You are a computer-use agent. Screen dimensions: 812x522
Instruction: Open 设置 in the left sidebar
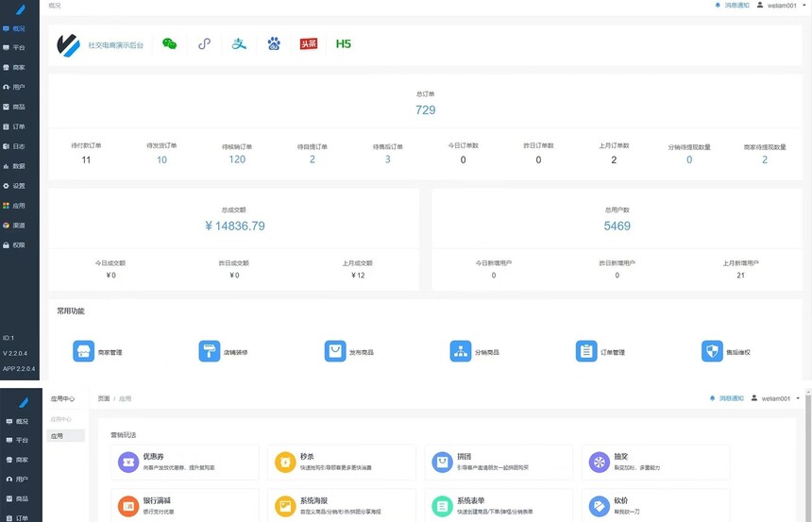19,185
